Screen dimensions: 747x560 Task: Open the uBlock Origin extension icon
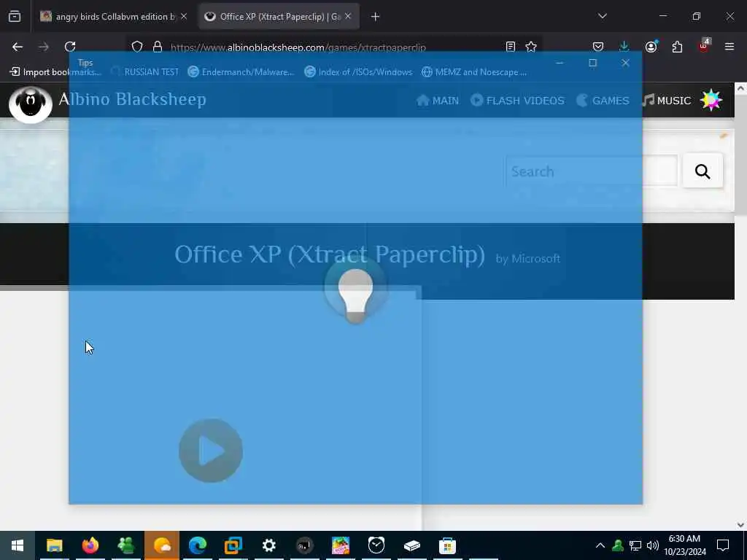(x=704, y=46)
